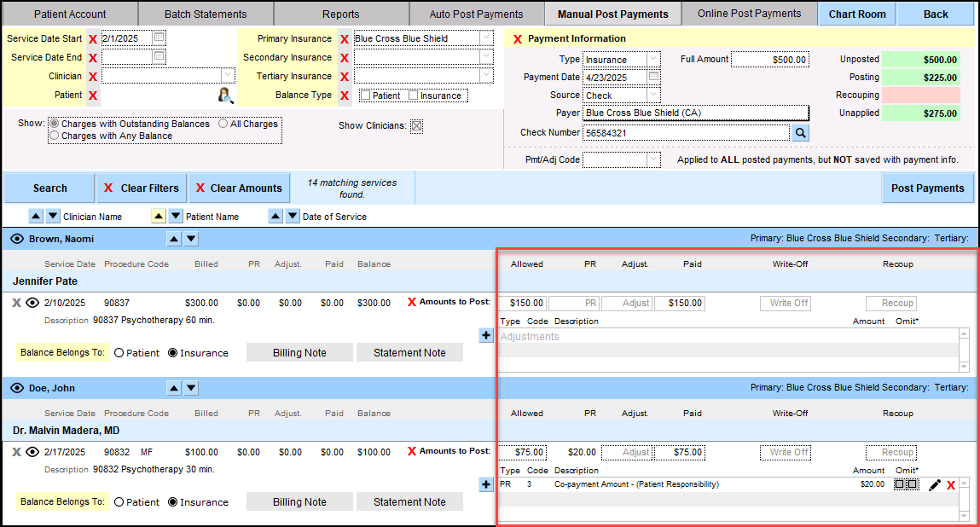The height and width of the screenshot is (527, 980).
Task: Open the Payment Date calendar picker
Action: 653,77
